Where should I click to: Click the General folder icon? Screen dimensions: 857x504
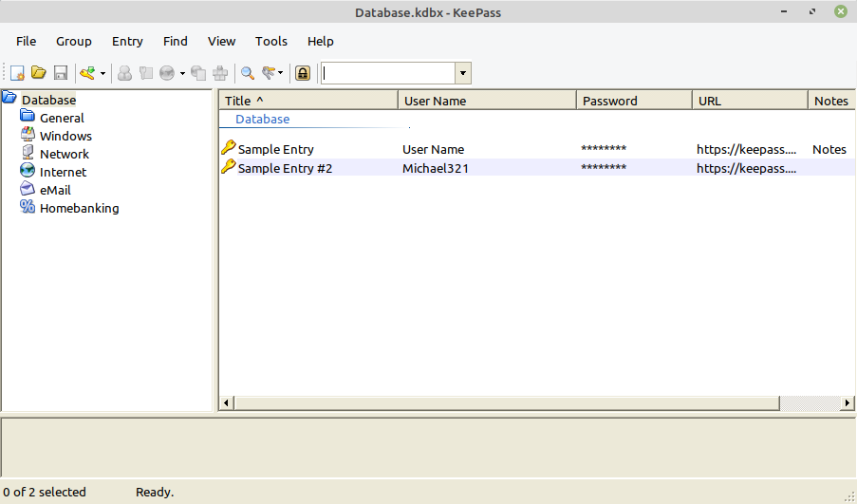[x=28, y=116]
